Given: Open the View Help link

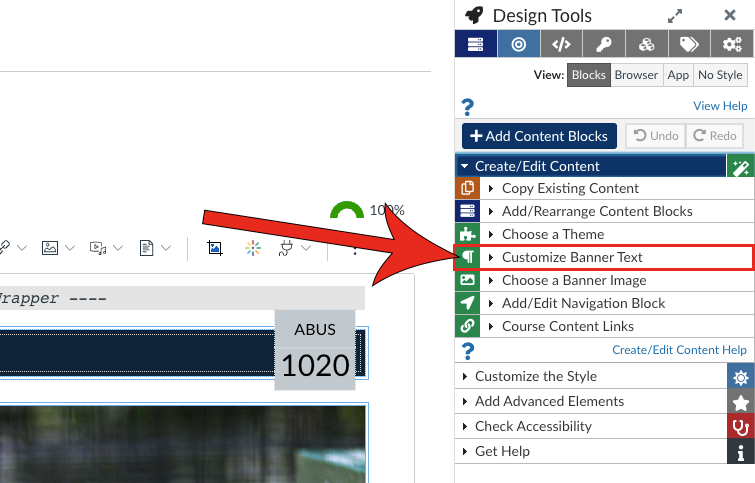Looking at the screenshot, I should [720, 106].
